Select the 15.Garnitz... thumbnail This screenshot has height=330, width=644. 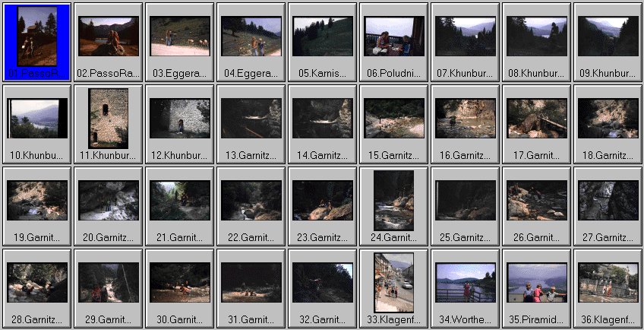point(394,119)
